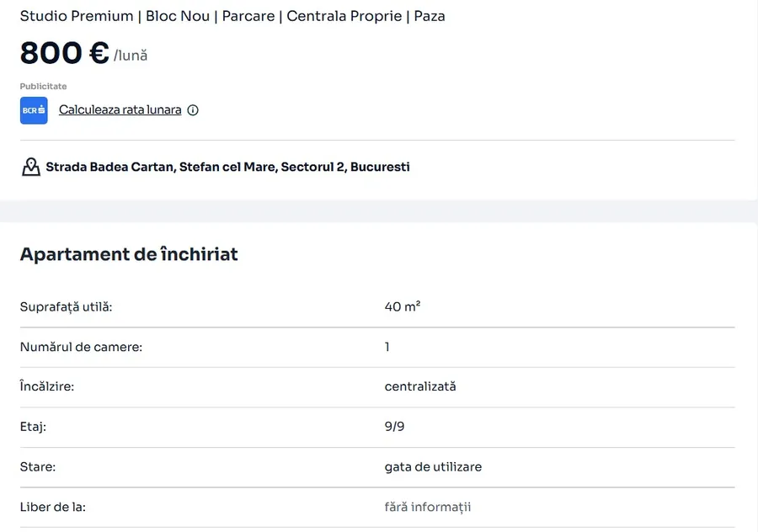Click the Apartament de închiriat heading

click(x=129, y=254)
